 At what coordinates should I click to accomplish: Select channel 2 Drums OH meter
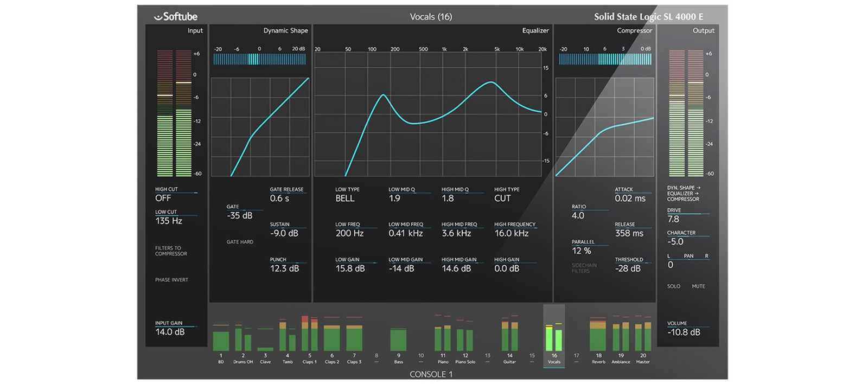pos(243,338)
